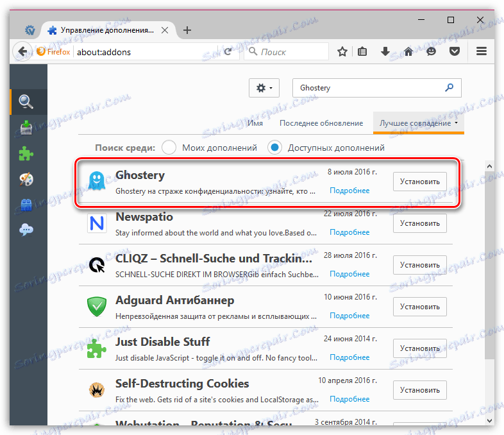The image size is (504, 435).
Task: Open 'Подробнее' link for CLIQZ
Action: [x=349, y=274]
